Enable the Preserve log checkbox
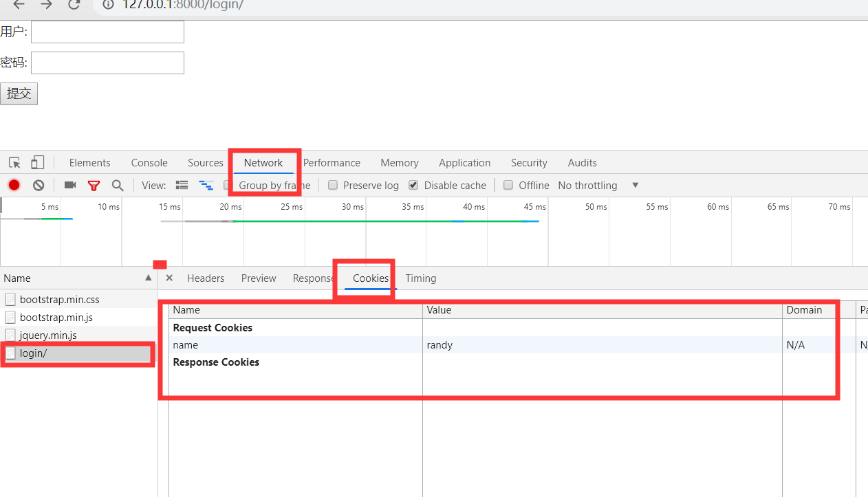 333,185
